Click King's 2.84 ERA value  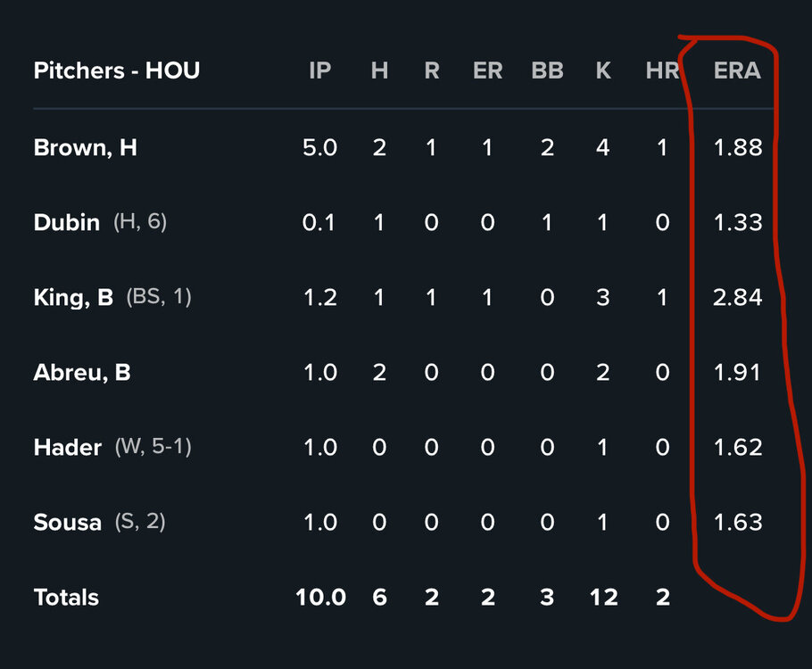(x=738, y=297)
